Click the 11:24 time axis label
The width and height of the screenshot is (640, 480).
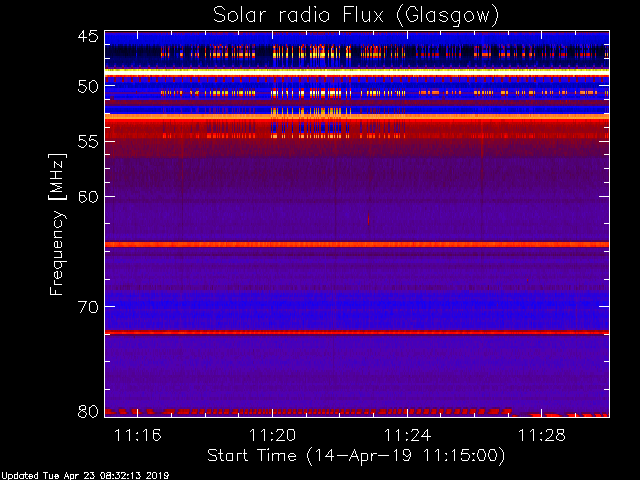407,436
